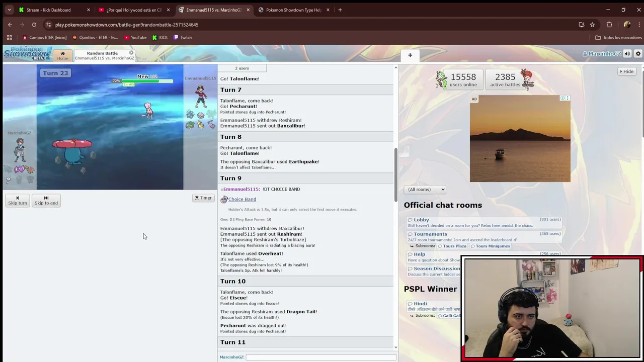Hide the rooms side panel
Image resolution: width=644 pixels, height=362 pixels.
(x=627, y=71)
